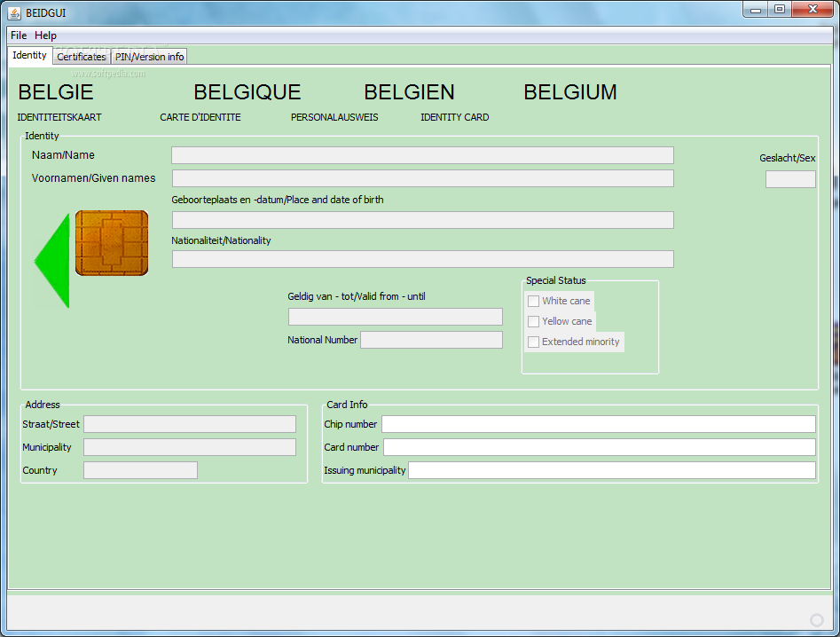Click the Straat/Street field
The width and height of the screenshot is (840, 637).
[x=190, y=424]
